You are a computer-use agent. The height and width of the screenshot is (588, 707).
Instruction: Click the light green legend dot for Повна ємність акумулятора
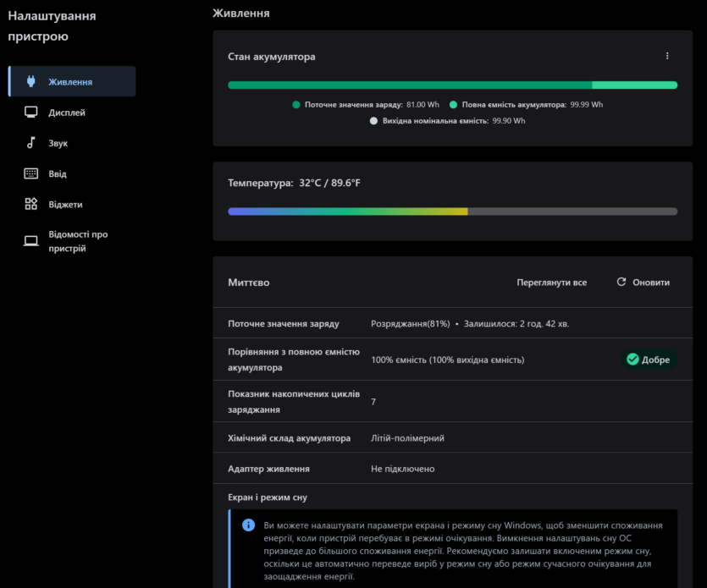(453, 105)
